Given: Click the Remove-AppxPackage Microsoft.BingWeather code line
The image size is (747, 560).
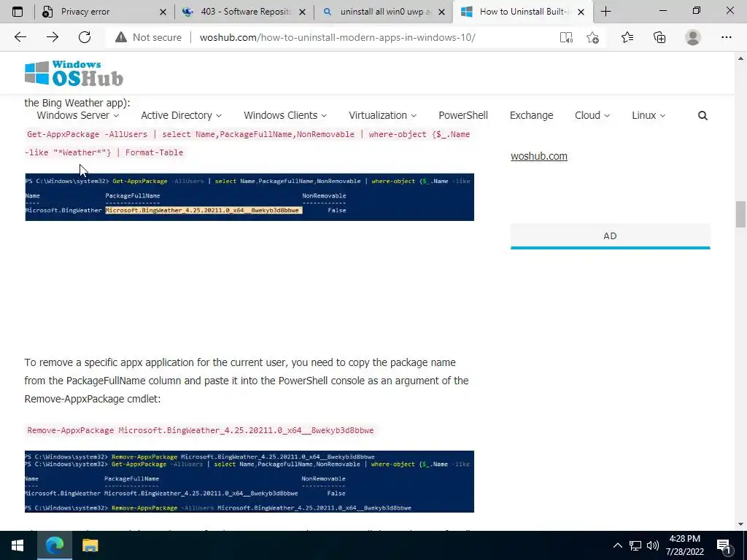Looking at the screenshot, I should point(200,430).
